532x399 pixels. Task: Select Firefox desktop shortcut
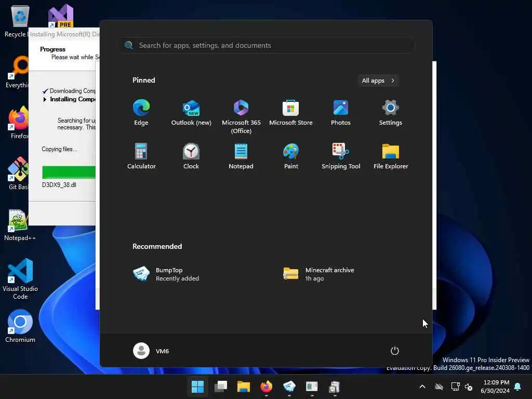click(x=19, y=123)
